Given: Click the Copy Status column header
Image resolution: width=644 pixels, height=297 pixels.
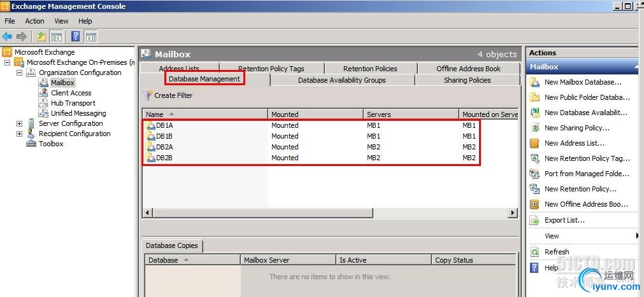Looking at the screenshot, I should pyautogui.click(x=473, y=260).
